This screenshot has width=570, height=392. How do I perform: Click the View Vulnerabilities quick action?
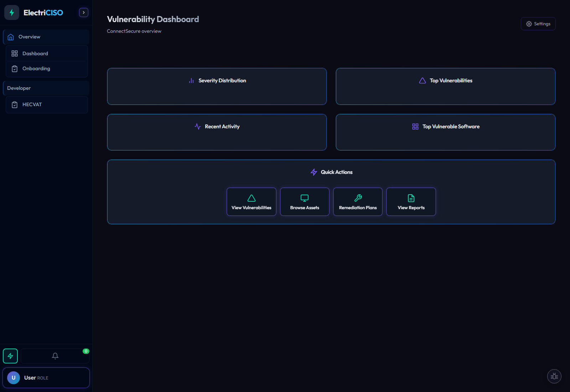(251, 202)
